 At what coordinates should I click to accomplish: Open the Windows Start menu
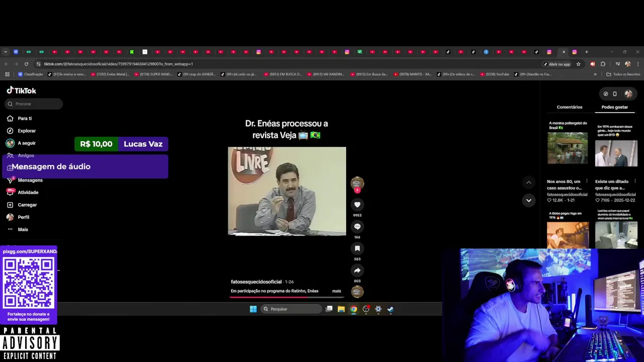point(253,309)
